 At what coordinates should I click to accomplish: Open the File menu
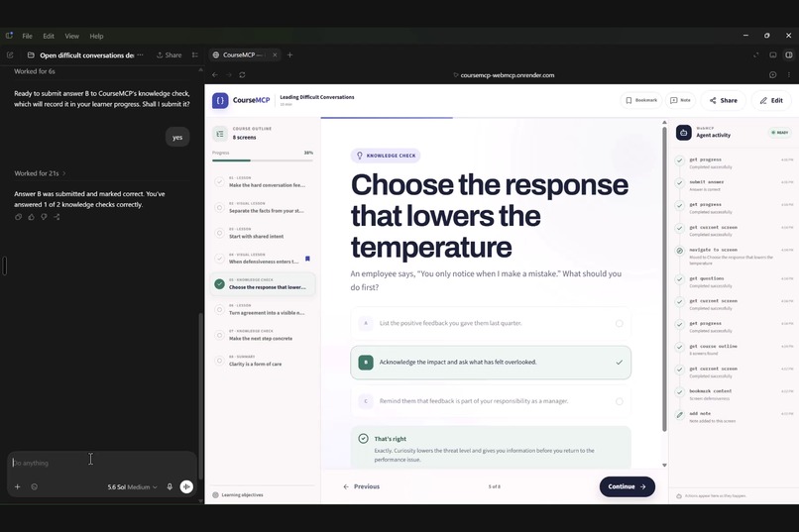point(27,36)
